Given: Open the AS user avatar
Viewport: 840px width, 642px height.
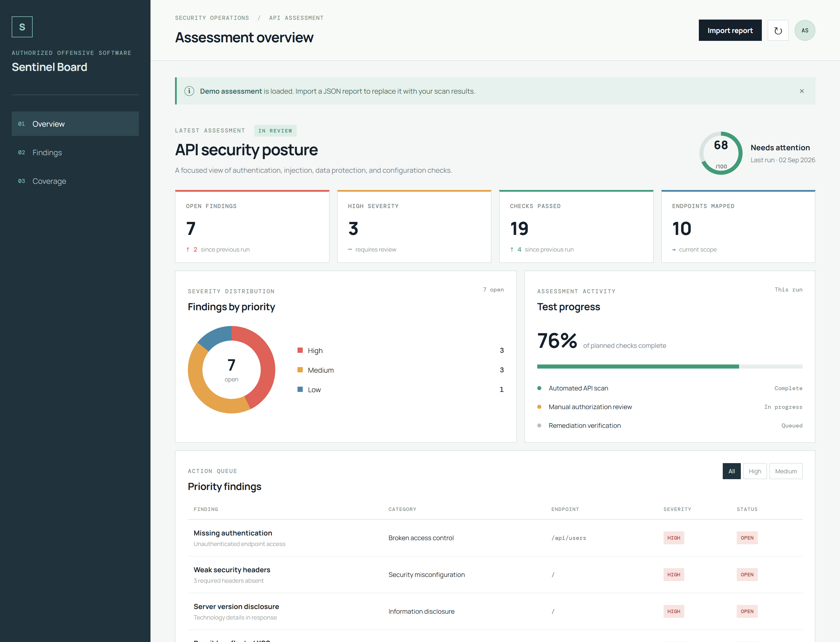Looking at the screenshot, I should point(804,31).
